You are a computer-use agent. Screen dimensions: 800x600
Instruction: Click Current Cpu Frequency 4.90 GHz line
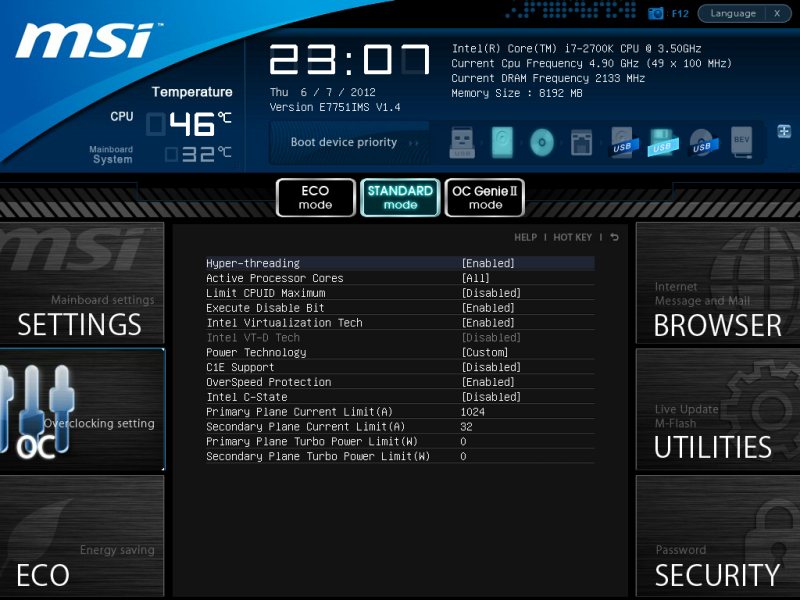pyautogui.click(x=591, y=63)
